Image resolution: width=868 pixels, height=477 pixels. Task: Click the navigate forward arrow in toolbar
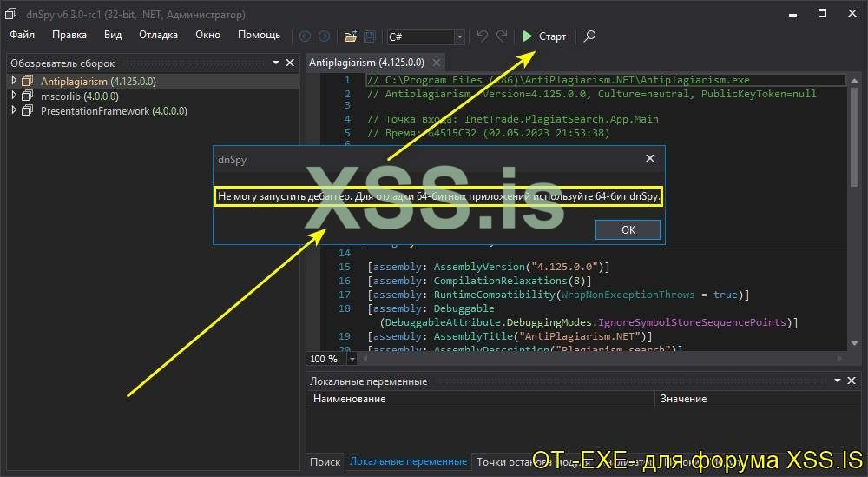[x=324, y=36]
